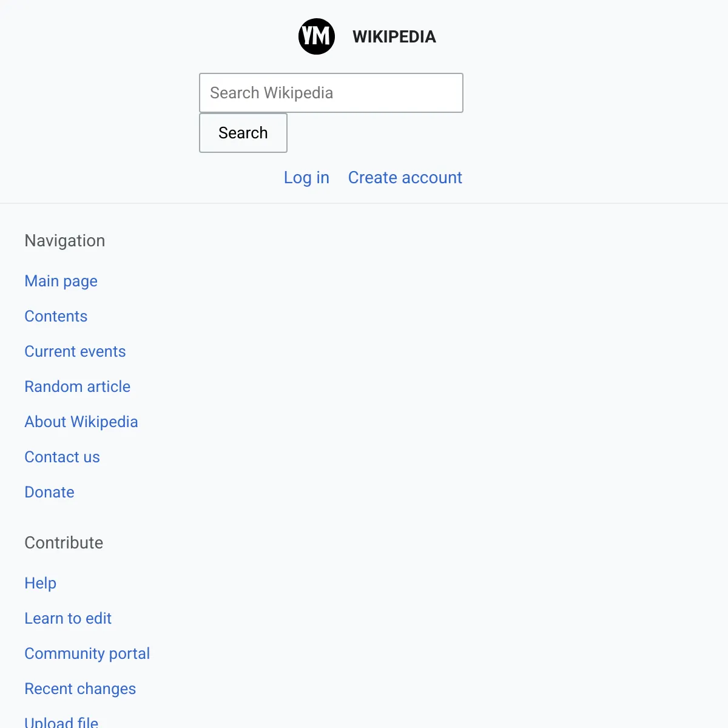View Recent changes
This screenshot has width=728, height=728.
(81, 689)
